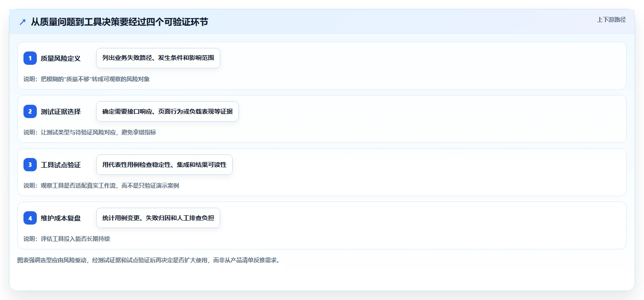Screen dimensions: 644x300
Task: Select the 确定需要接口响应、页面行为或负载表现等证据 box
Action: point(168,111)
